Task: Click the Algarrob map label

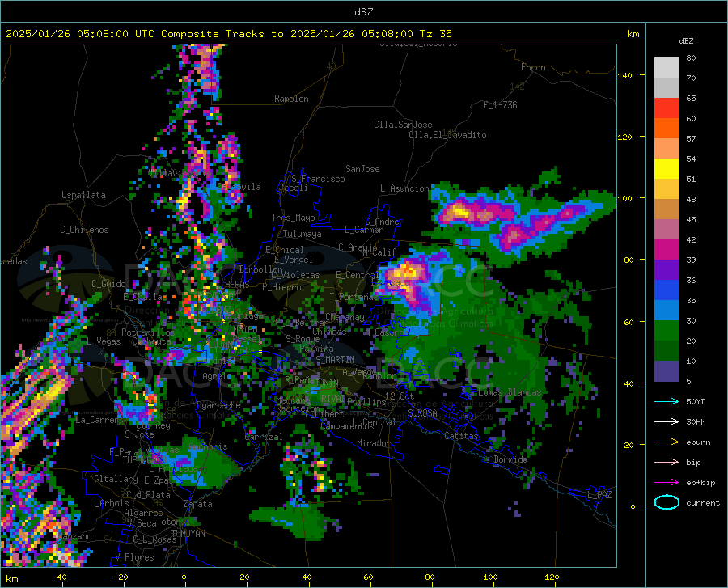Action: [x=143, y=513]
